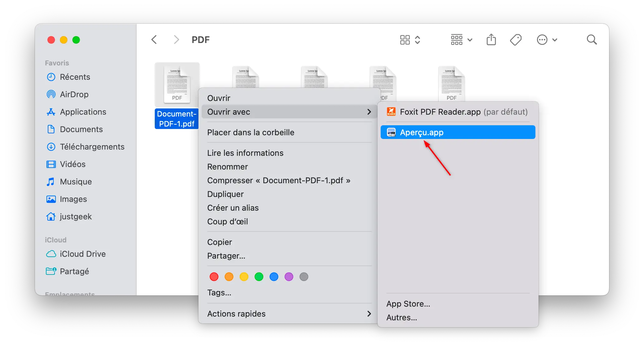This screenshot has width=644, height=344.
Task: Click the search magnifier icon
Action: click(592, 40)
